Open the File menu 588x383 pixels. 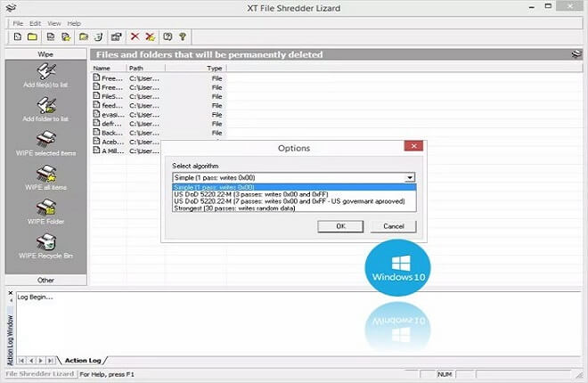coord(18,23)
